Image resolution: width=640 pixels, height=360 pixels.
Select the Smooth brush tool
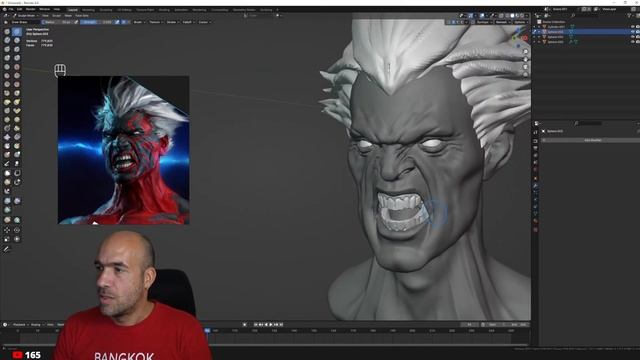click(17, 67)
